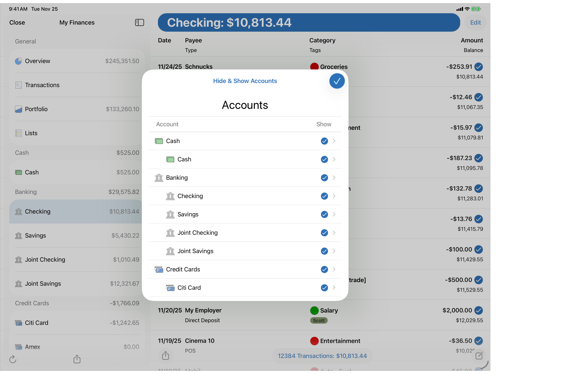588x374 pixels.
Task: Toggle visibility of the Citi Card account
Action: pos(324,288)
